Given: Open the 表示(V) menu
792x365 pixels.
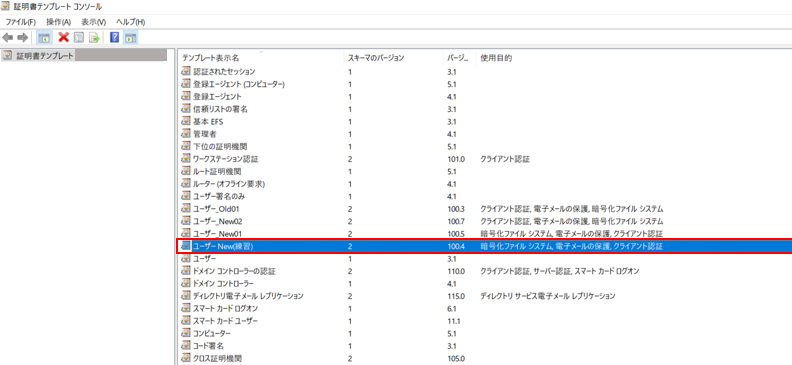Looking at the screenshot, I should coord(94,22).
